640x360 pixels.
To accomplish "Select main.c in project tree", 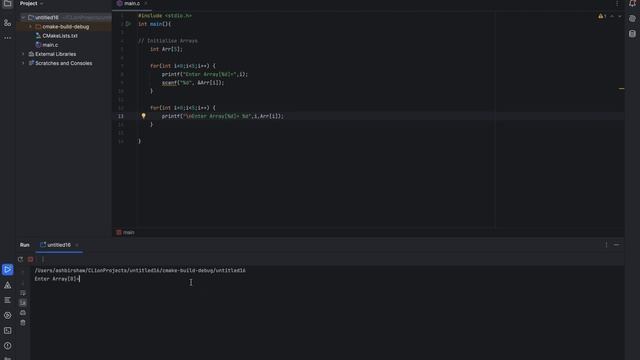I will click(50, 45).
